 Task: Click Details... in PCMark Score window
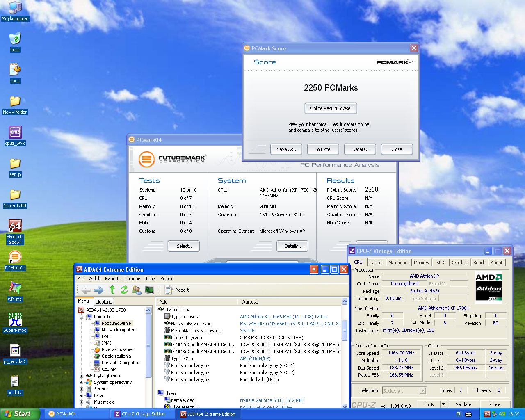coord(360,149)
